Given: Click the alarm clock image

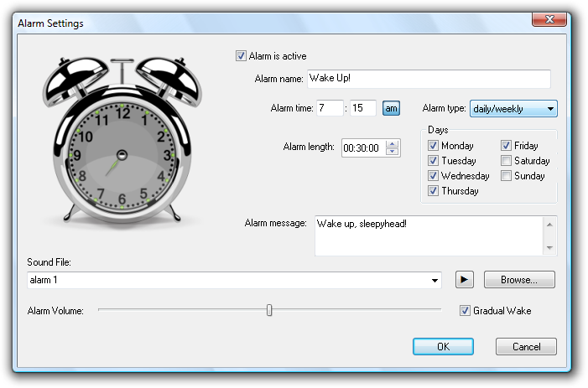Looking at the screenshot, I should 122,139.
